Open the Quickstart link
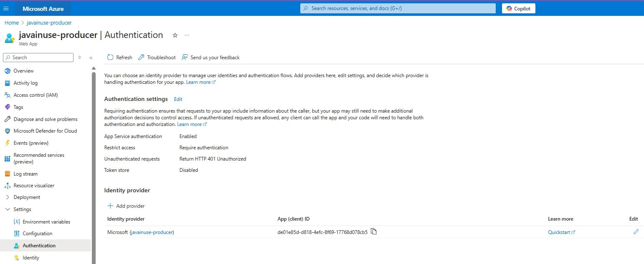 pyautogui.click(x=561, y=232)
